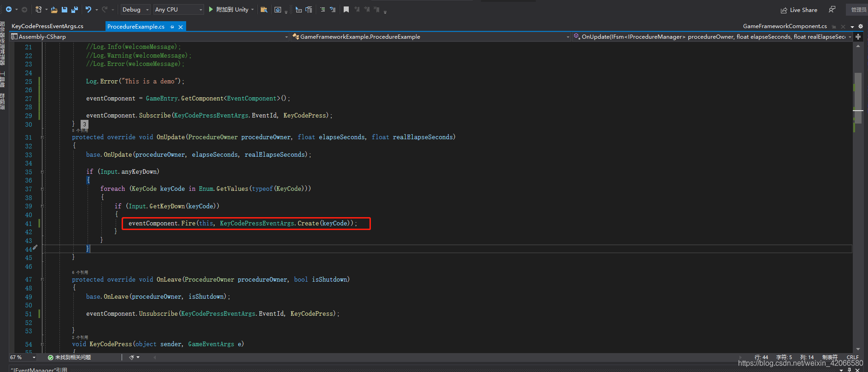Expand the undo history dropdown arrow
The height and width of the screenshot is (372, 868).
click(96, 9)
